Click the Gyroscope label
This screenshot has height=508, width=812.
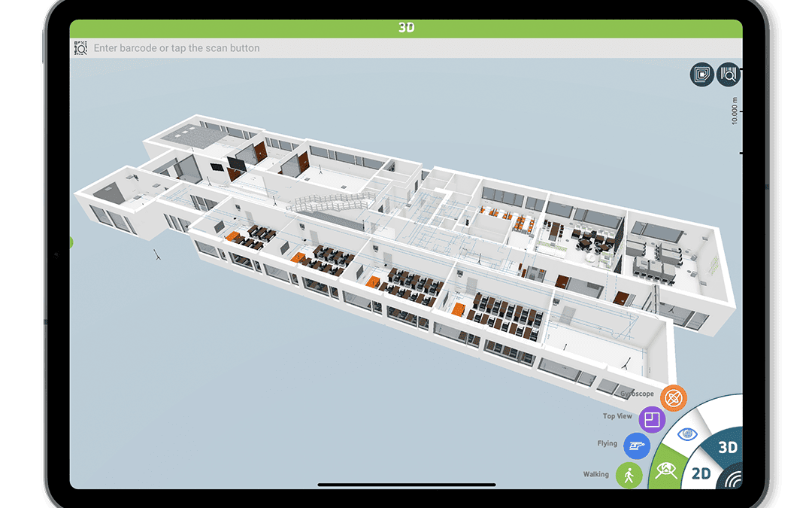point(637,394)
